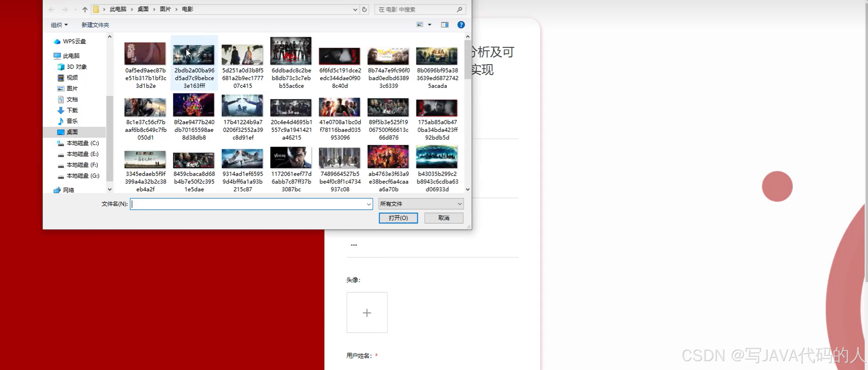Open the view options dropdown arrow
The height and width of the screenshot is (370, 868).
pyautogui.click(x=430, y=24)
